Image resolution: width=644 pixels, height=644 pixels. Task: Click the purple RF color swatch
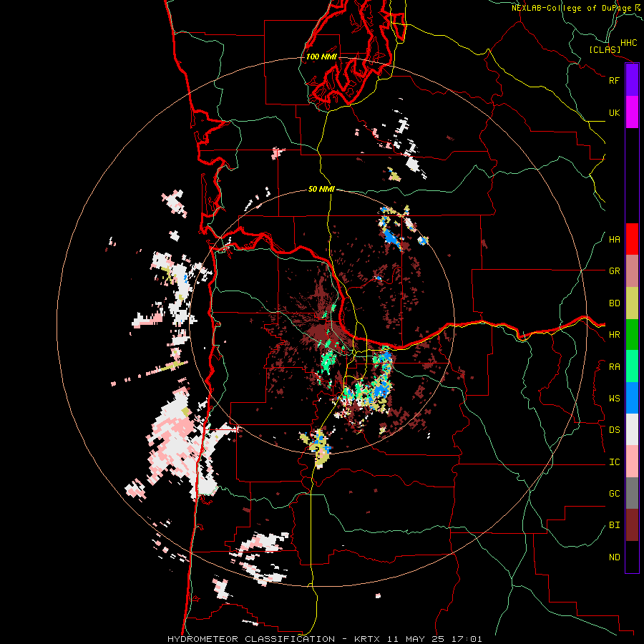(x=632, y=80)
